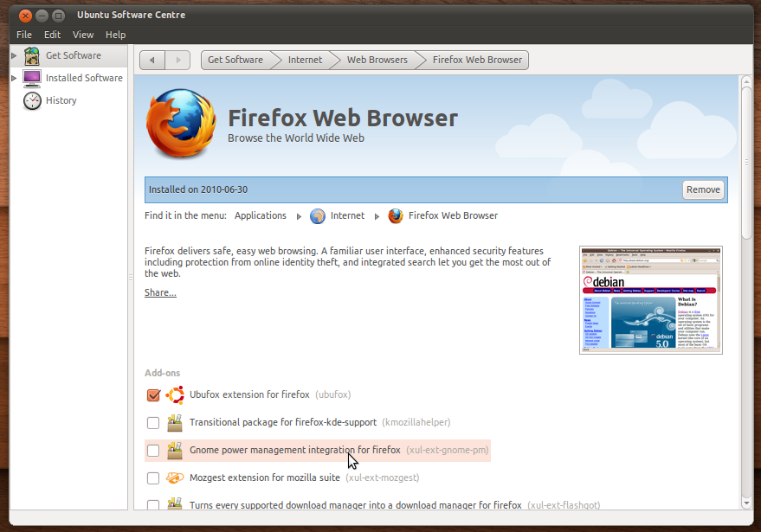
Task: Click the large Firefox logo in header
Action: pos(180,121)
